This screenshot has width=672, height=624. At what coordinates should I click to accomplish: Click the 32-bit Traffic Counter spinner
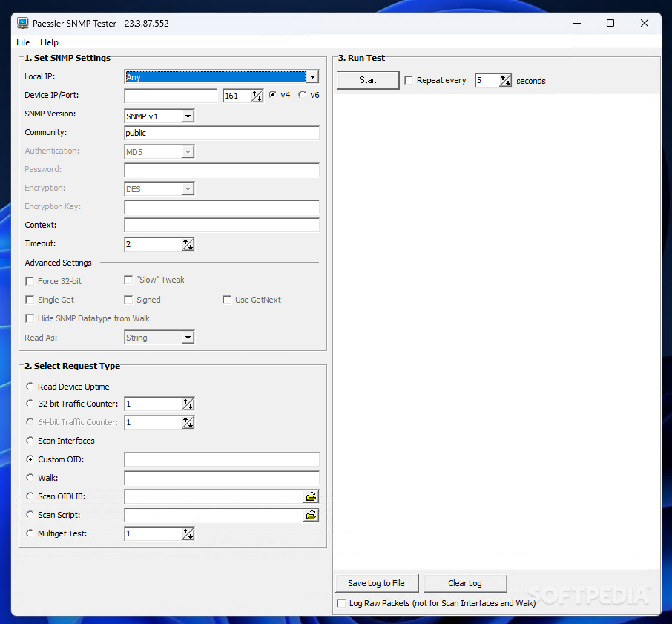pyautogui.click(x=188, y=404)
